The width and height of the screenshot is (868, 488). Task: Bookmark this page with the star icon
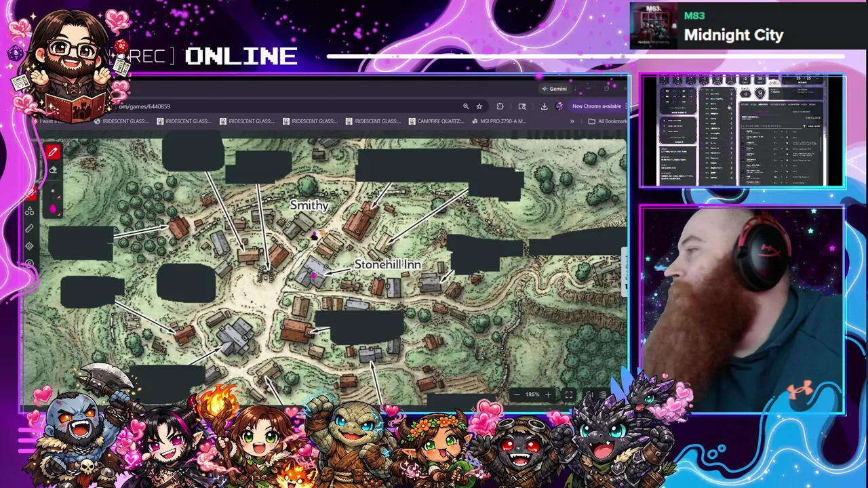coord(479,106)
